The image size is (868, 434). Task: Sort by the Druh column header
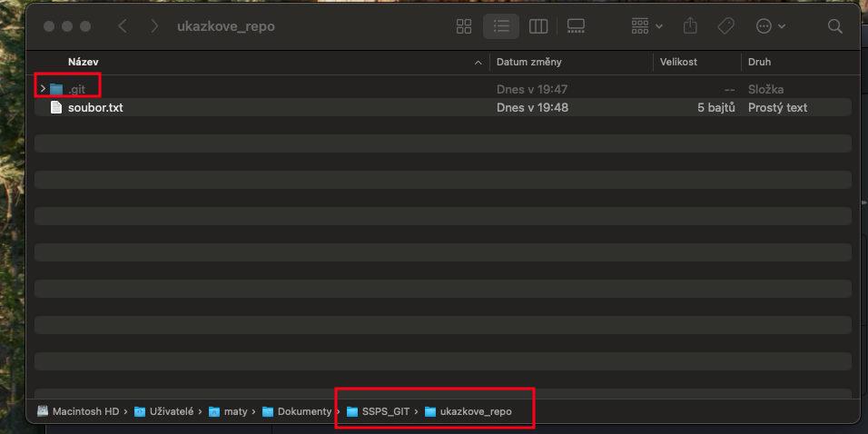[x=759, y=62]
